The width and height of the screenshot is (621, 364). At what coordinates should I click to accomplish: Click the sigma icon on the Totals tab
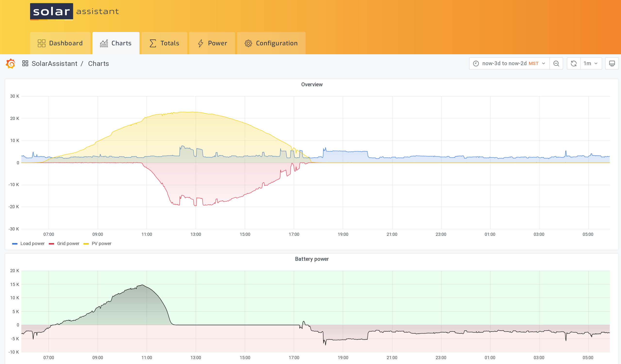tap(153, 43)
